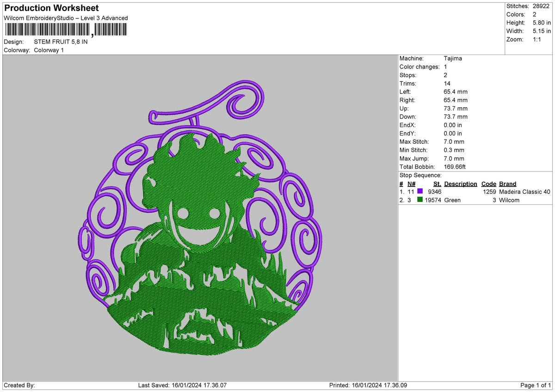Click the 'Wilcom' brand entry
Screen dimensions: 555x392
(x=509, y=200)
